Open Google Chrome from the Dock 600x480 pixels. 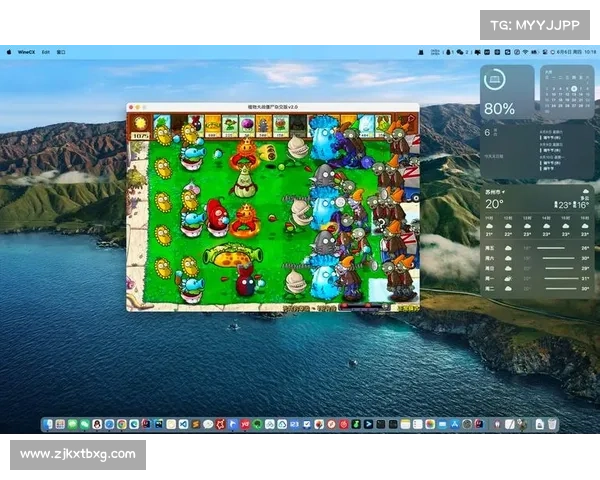click(122, 424)
